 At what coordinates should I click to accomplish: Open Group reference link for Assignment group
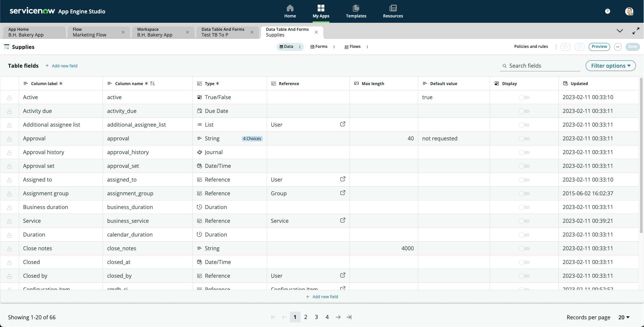pyautogui.click(x=342, y=193)
